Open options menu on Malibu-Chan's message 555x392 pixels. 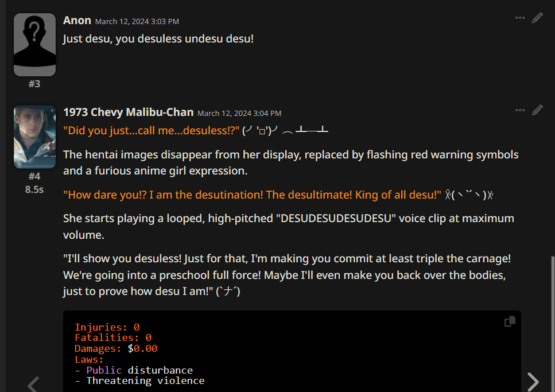pyautogui.click(x=519, y=110)
